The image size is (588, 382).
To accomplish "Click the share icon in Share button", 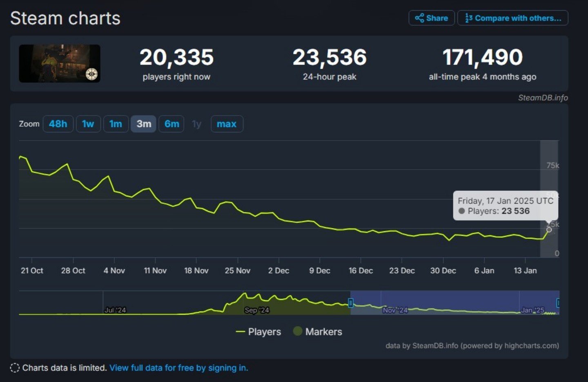I will (419, 18).
